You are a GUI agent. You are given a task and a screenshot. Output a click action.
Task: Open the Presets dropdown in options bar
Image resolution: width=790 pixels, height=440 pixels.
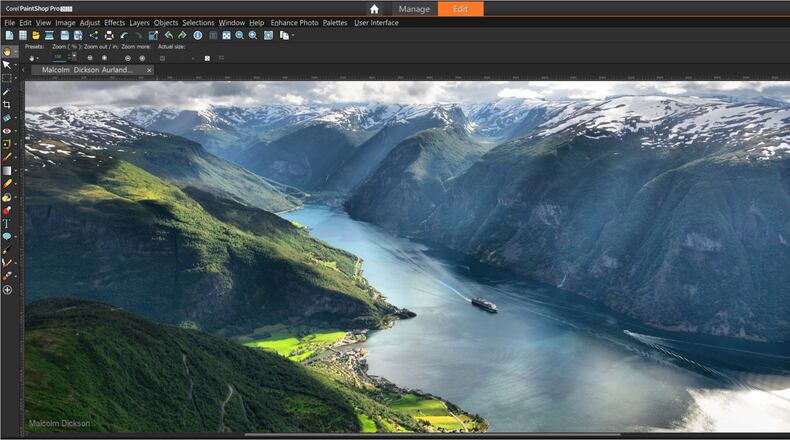(34, 58)
